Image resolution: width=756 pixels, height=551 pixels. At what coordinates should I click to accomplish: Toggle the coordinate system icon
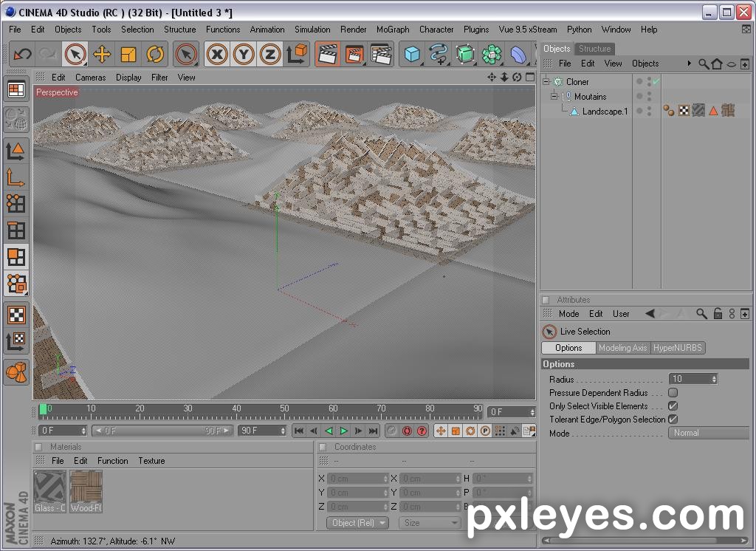(297, 54)
